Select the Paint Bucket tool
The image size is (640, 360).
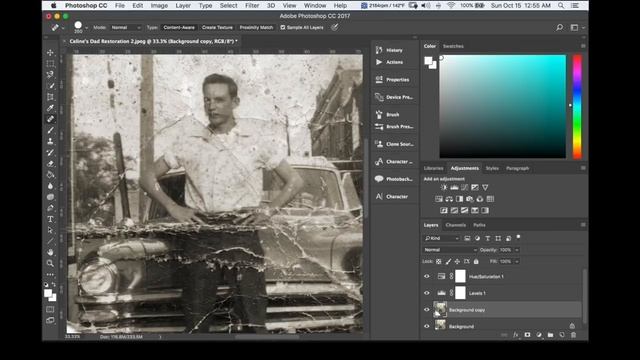pyautogui.click(x=50, y=175)
